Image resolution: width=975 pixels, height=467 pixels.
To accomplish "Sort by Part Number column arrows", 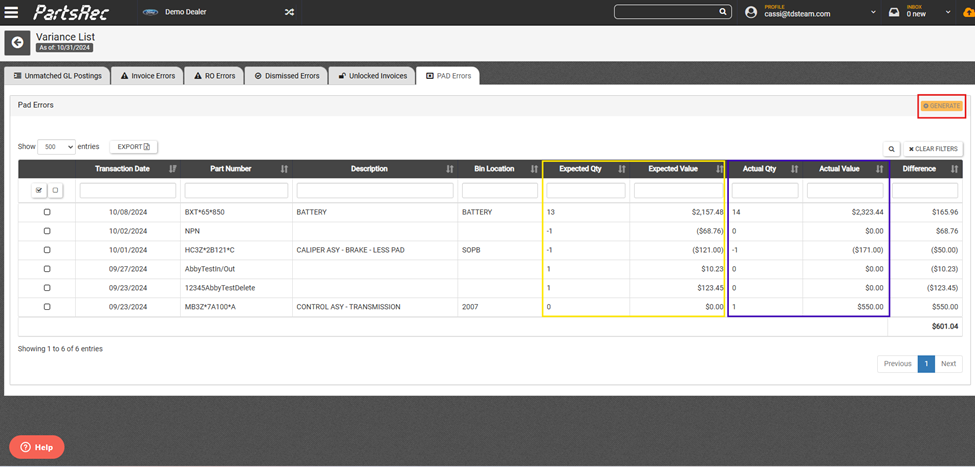I will point(284,169).
